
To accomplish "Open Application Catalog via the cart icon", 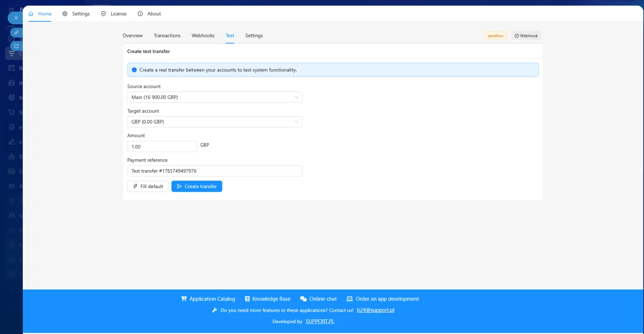I will [x=184, y=298].
